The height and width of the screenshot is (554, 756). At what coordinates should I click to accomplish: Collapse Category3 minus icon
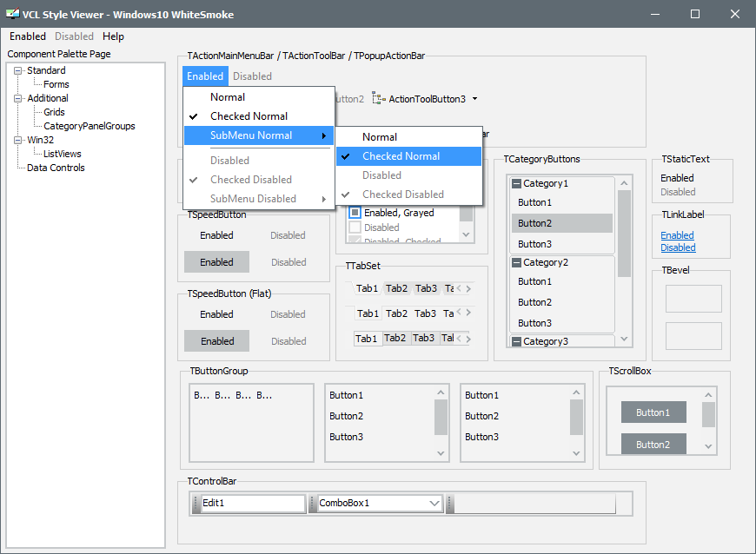pos(516,341)
